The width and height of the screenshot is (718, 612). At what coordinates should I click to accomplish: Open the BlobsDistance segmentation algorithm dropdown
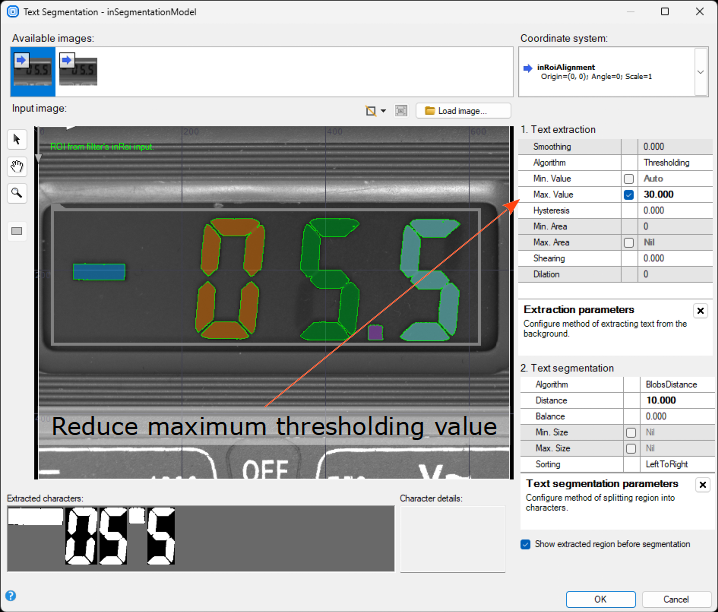674,384
